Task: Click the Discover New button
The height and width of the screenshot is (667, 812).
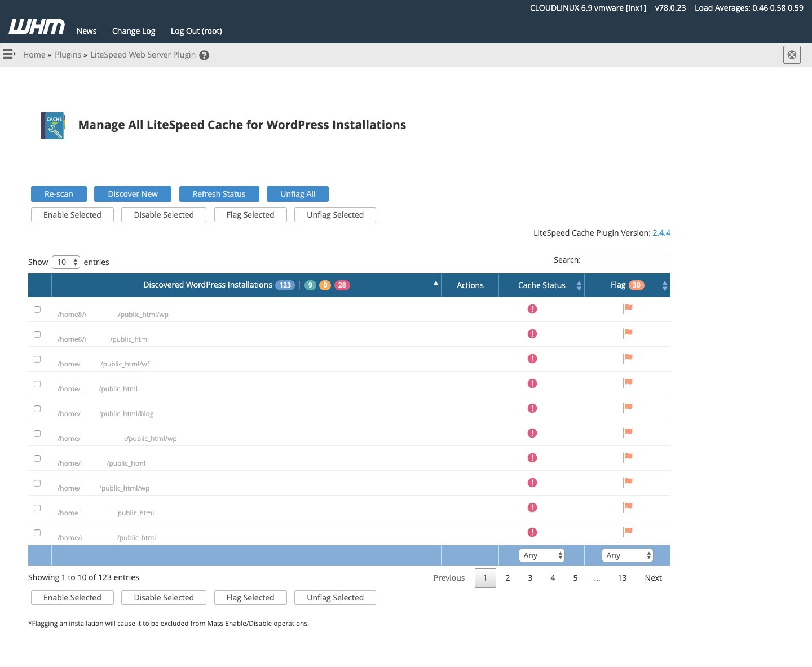Action: click(133, 194)
